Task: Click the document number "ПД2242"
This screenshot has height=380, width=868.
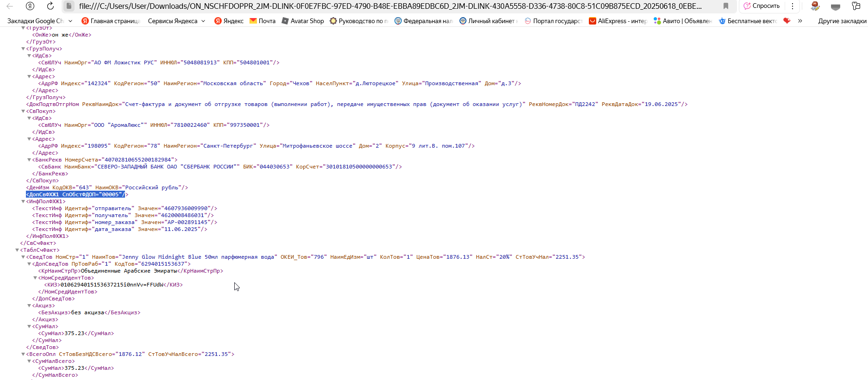Action: point(585,104)
